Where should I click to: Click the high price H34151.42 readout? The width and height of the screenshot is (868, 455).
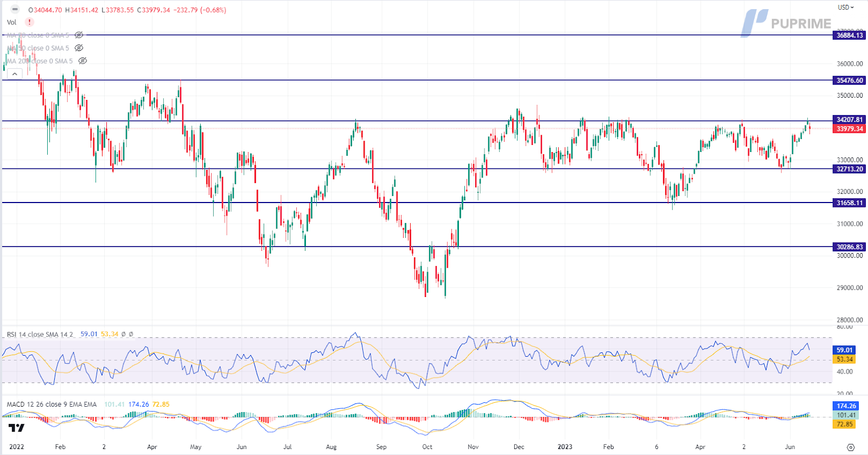point(81,10)
